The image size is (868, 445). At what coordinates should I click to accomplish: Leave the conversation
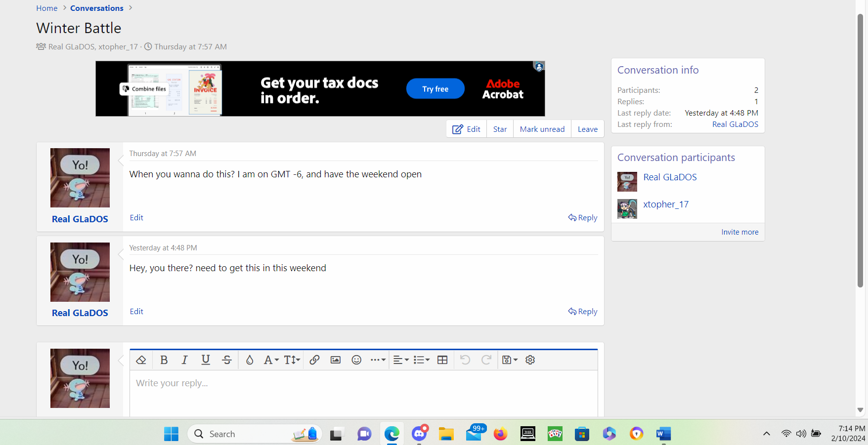(588, 129)
